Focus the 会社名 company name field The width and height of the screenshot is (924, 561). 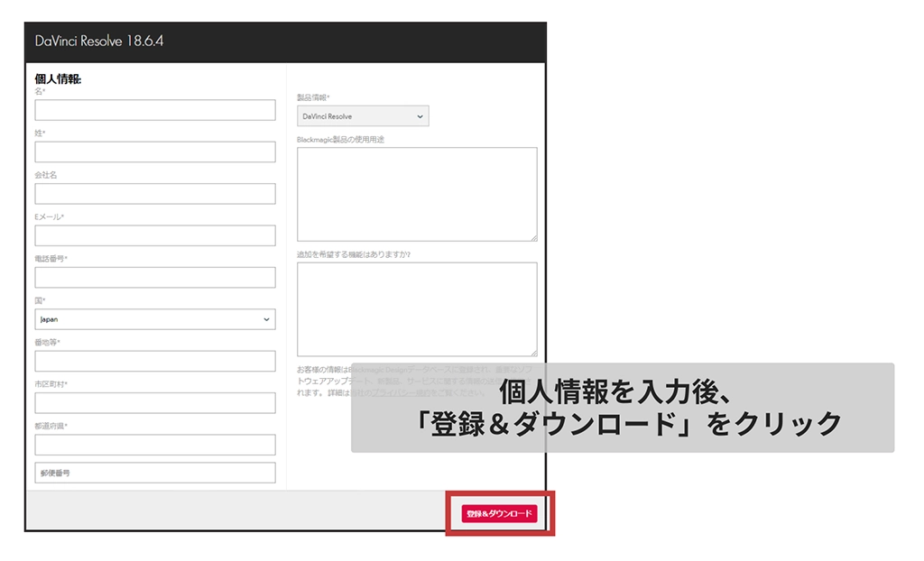155,194
